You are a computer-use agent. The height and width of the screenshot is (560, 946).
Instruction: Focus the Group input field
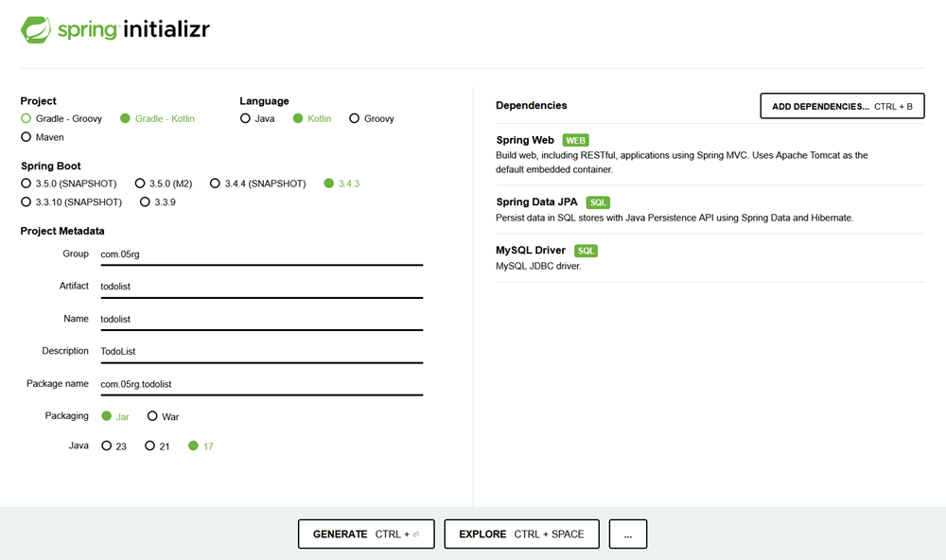(x=262, y=254)
